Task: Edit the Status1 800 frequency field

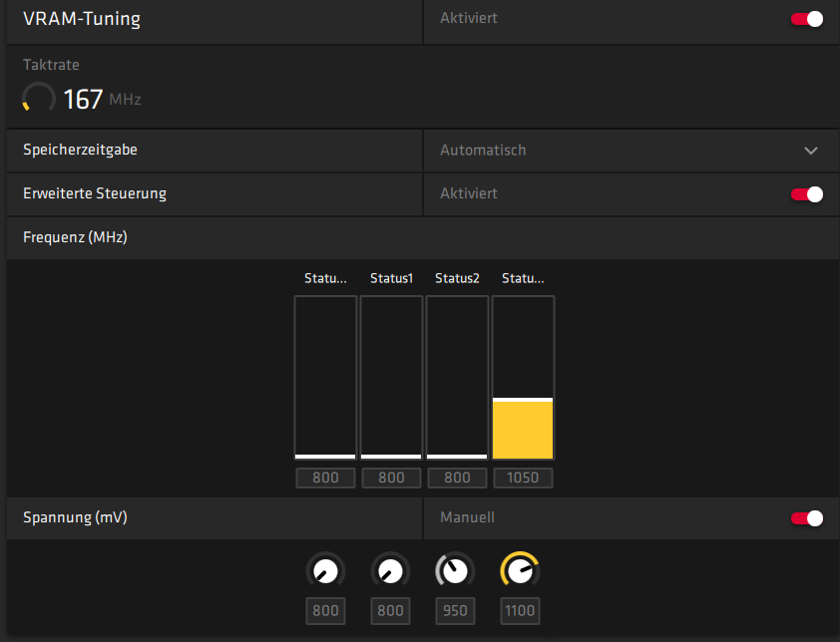Action: [391, 478]
